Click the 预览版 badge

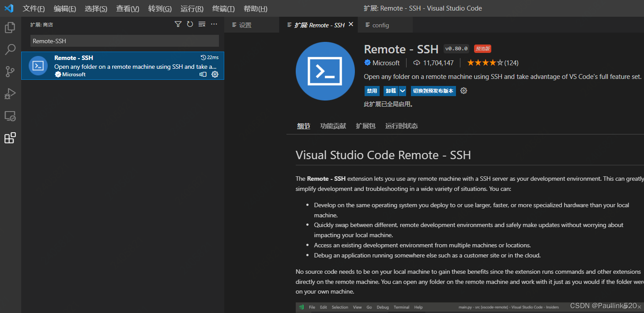click(482, 48)
